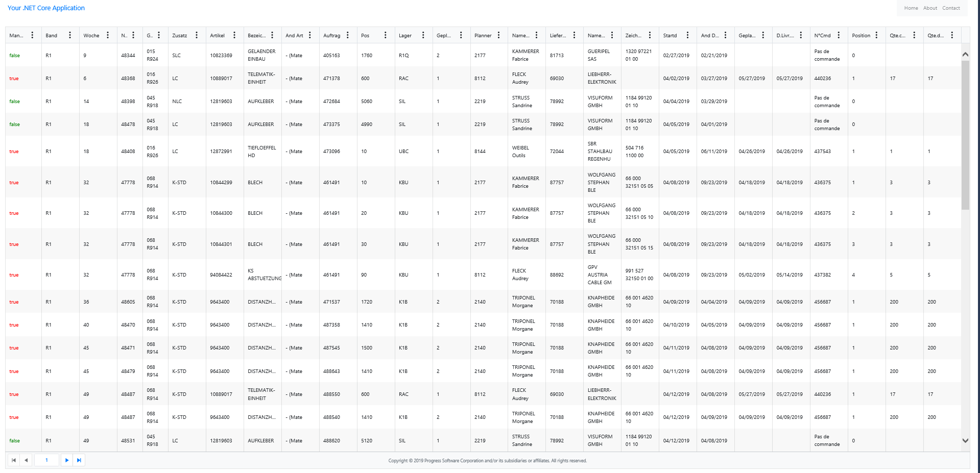This screenshot has width=980, height=473.
Task: Go to the next grid page
Action: click(x=67, y=460)
